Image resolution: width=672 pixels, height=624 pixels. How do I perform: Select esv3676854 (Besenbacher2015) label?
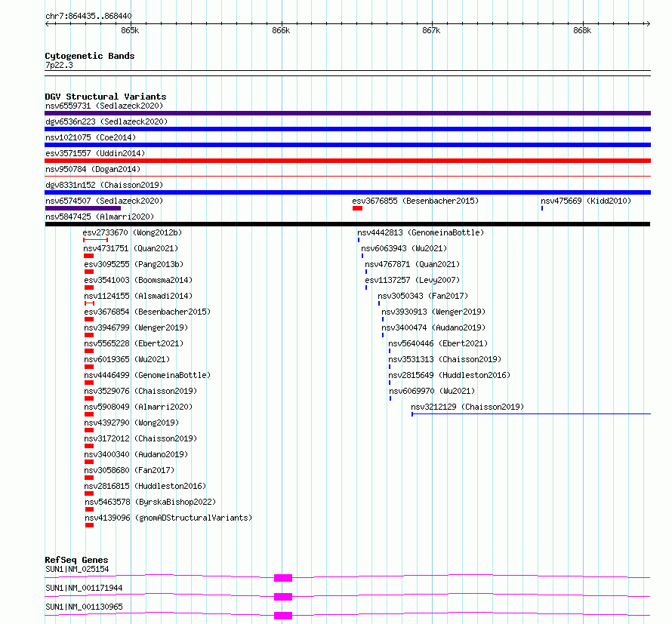pos(147,312)
